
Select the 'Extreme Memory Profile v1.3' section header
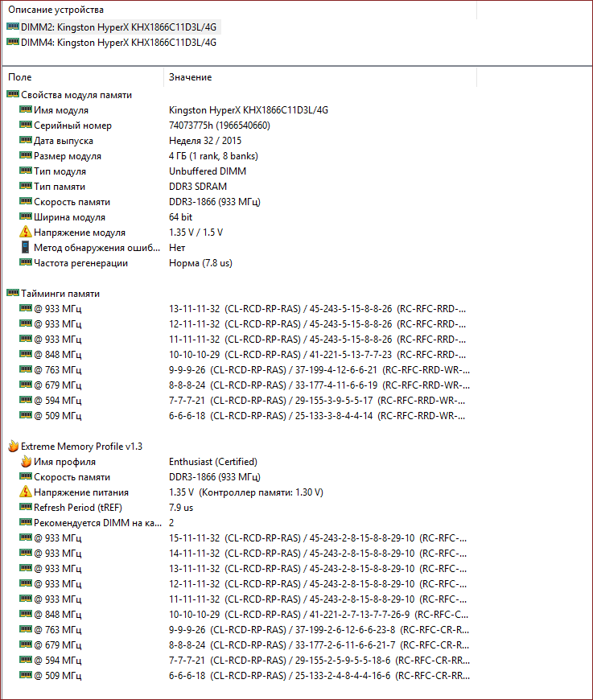click(x=81, y=447)
